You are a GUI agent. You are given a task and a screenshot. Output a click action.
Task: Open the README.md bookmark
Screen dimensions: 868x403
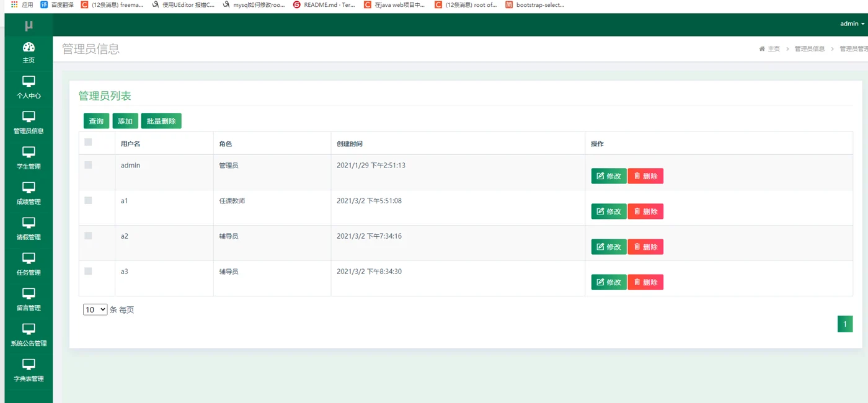point(324,4)
